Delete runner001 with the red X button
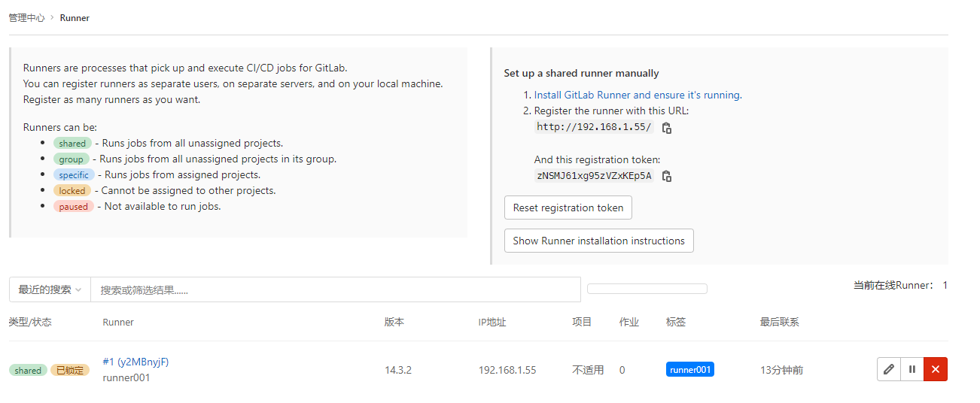This screenshot has width=980, height=403. [x=936, y=369]
